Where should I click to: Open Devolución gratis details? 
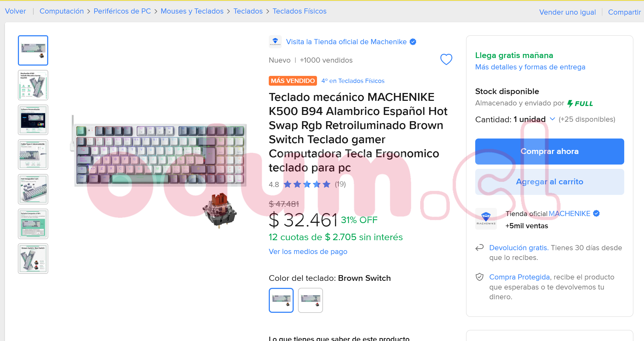pyautogui.click(x=519, y=248)
